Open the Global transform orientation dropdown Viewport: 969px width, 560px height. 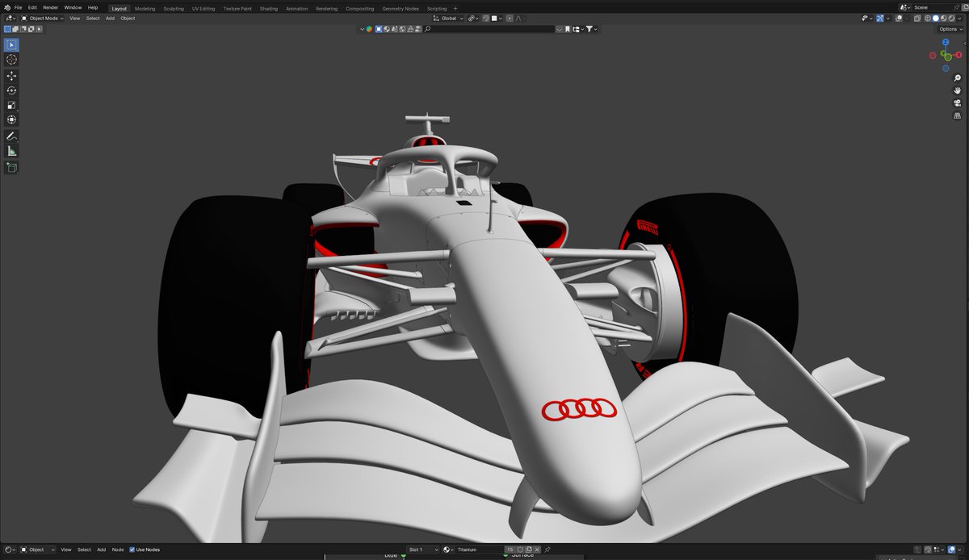pyautogui.click(x=449, y=18)
